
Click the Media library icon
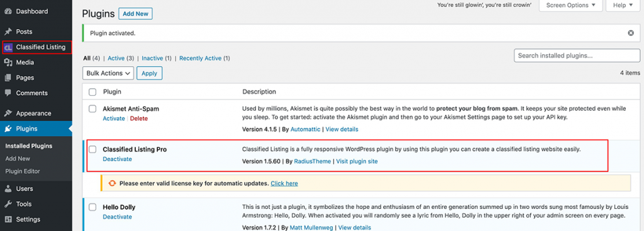8,62
